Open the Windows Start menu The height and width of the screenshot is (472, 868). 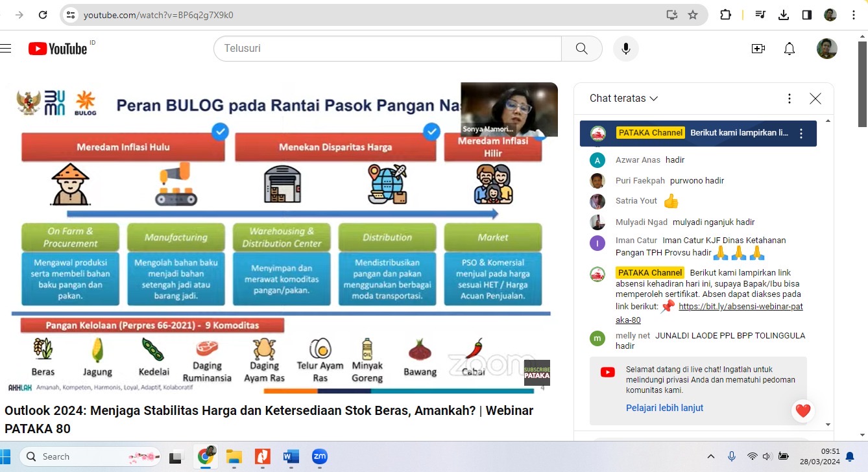pyautogui.click(x=5, y=456)
